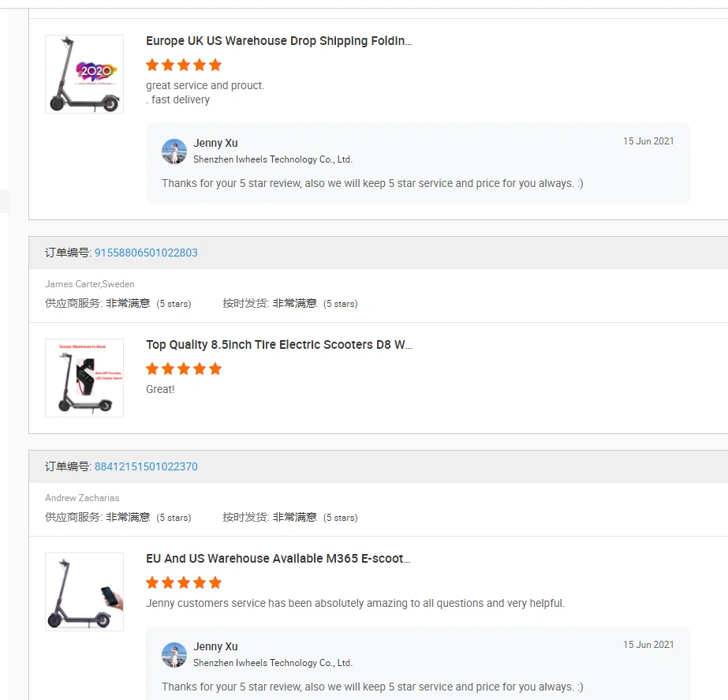Click Shenzhen Iwheels Technology name in last reply
The width and height of the screenshot is (728, 700).
point(273,663)
